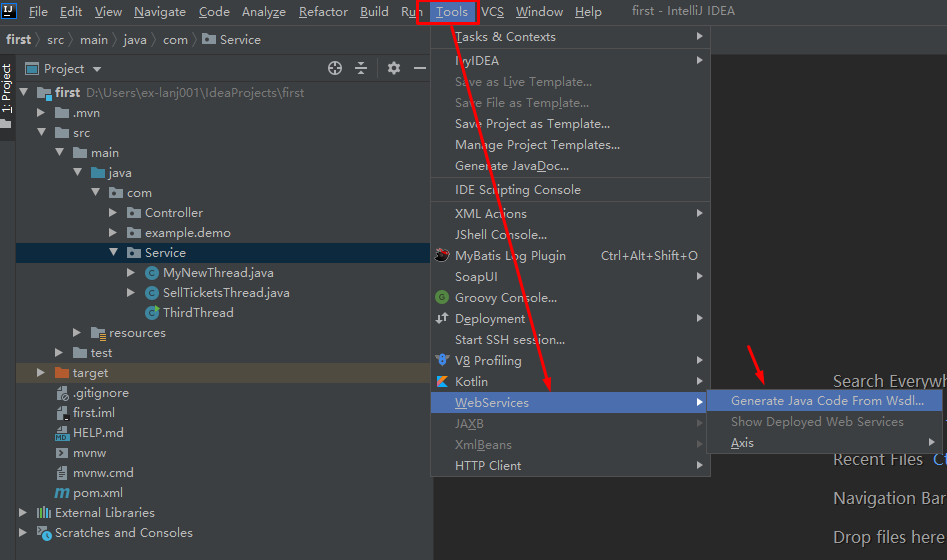Click the Groovy Console green icon
947x560 pixels.
[x=442, y=297]
